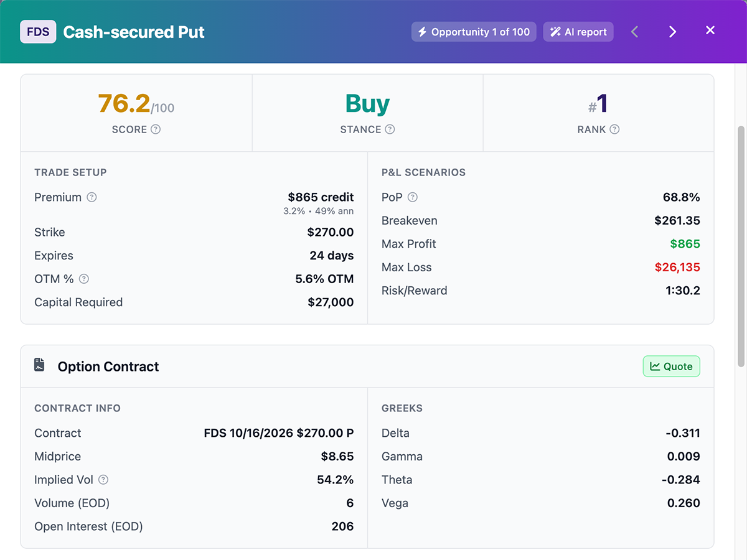The image size is (747, 560).
Task: Click the vertical scrollbar thumb
Action: (741, 246)
